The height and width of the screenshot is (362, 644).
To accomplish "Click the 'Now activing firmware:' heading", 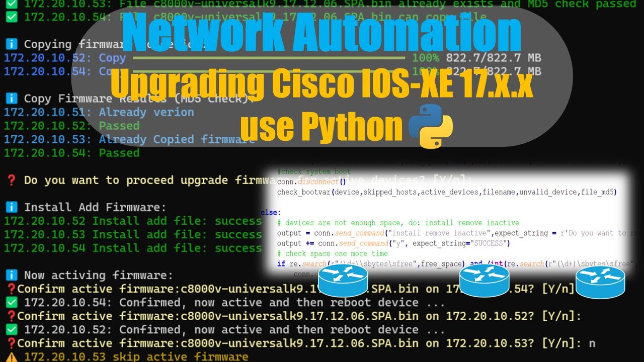I will [99, 275].
